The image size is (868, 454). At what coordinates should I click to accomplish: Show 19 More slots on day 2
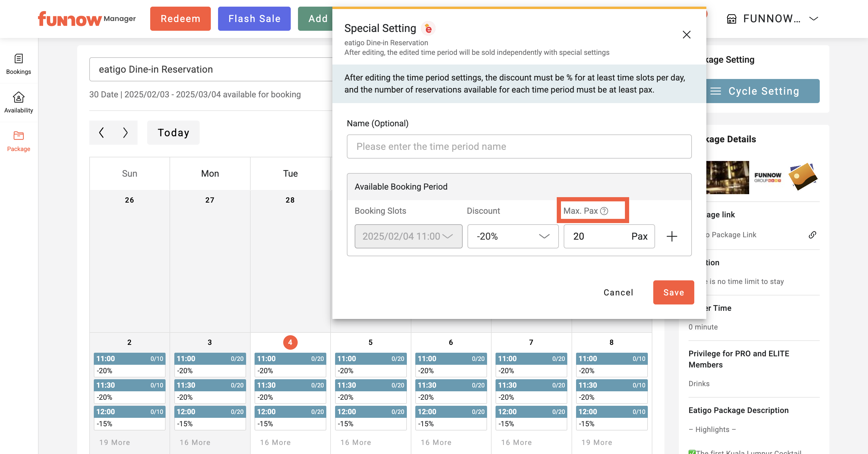(115, 442)
